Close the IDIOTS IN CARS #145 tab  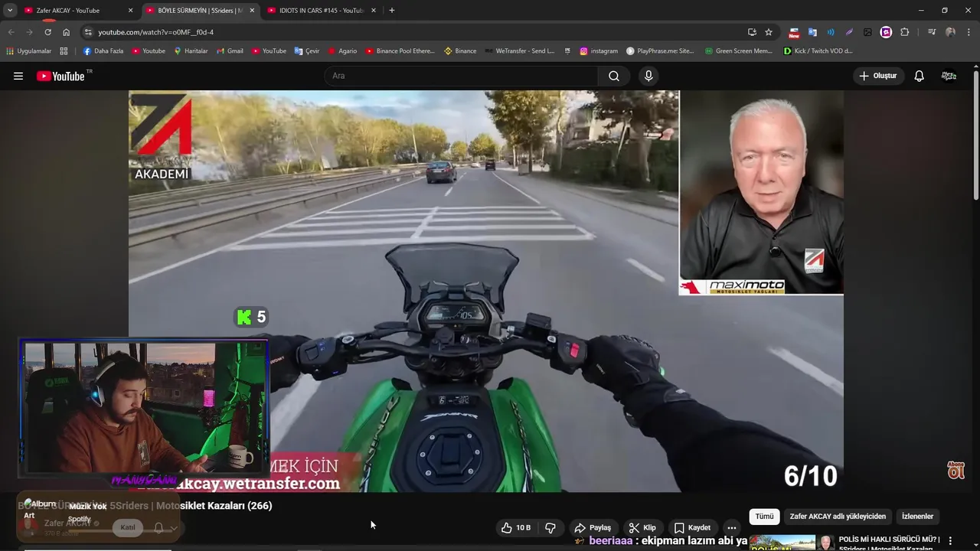(374, 11)
